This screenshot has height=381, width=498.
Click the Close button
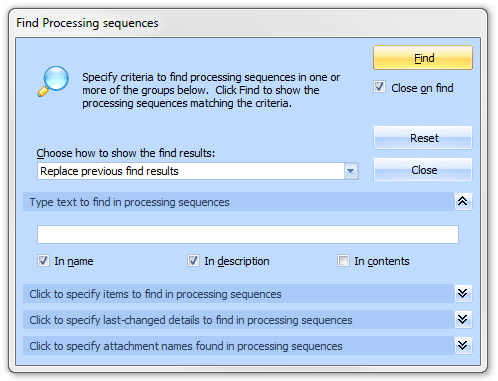pos(423,170)
